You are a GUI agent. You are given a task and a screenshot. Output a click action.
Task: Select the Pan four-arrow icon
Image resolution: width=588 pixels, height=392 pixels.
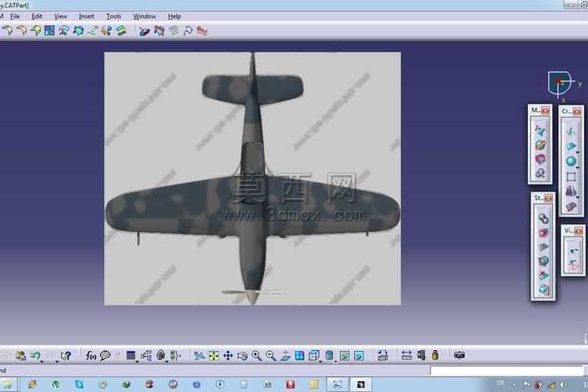click(x=228, y=355)
